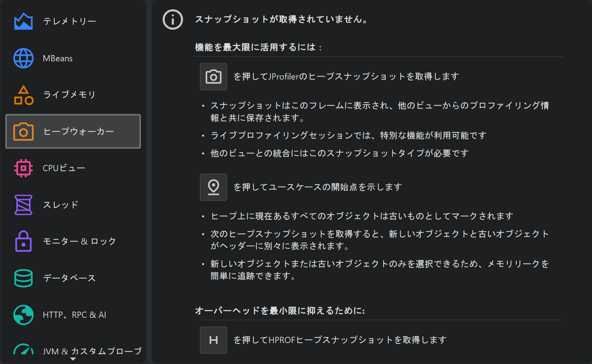
Task: Open the テレメトリー section
Action: (x=69, y=21)
